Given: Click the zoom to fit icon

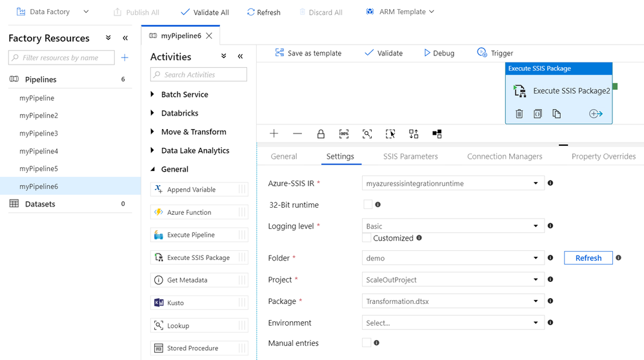Looking at the screenshot, I should click(x=367, y=134).
